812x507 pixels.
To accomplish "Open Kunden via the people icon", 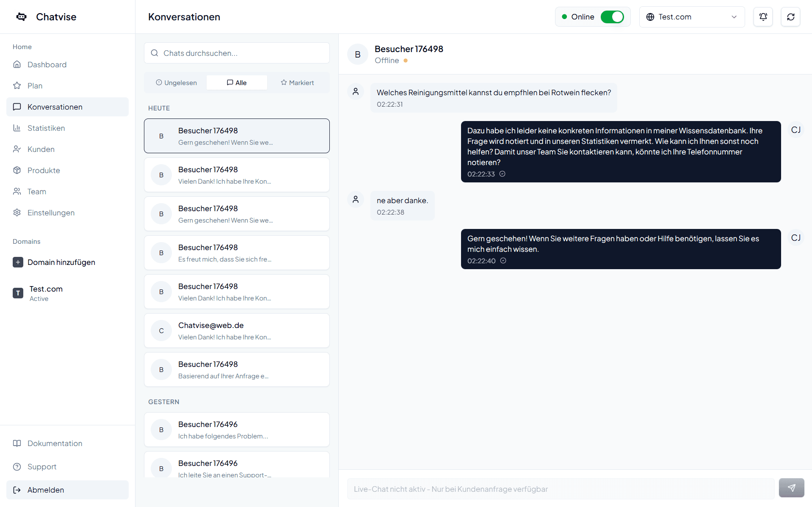I will (x=17, y=149).
